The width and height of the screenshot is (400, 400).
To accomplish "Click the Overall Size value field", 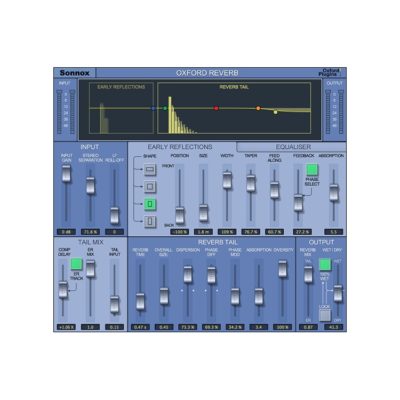I will [x=164, y=327].
